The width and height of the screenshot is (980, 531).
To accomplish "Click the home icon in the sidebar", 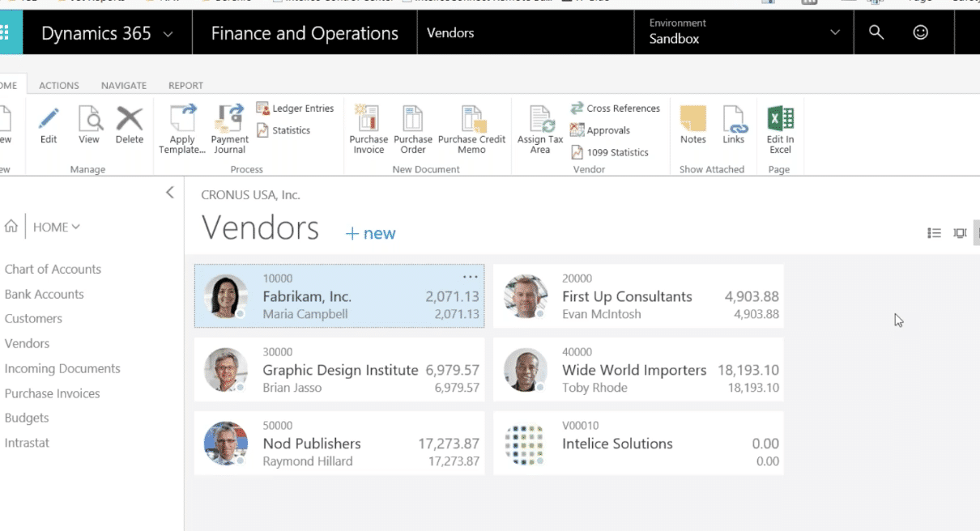I will coord(11,227).
